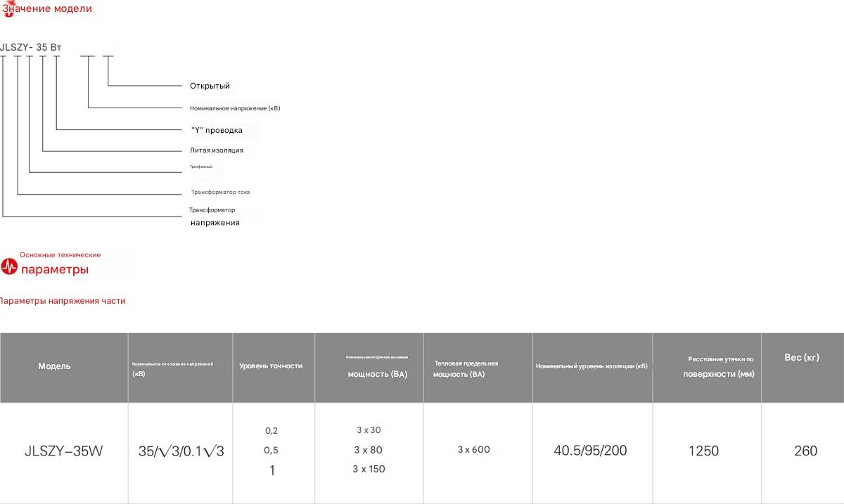Click the Номинальное напряжение (кВ) diagram label
This screenshot has height=504, width=844.
pyautogui.click(x=235, y=108)
